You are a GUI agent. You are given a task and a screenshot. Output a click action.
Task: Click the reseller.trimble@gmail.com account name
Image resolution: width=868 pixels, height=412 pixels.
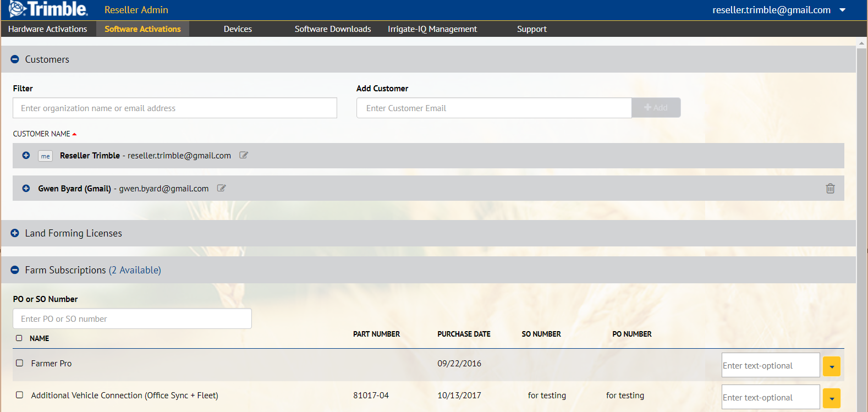pos(771,10)
